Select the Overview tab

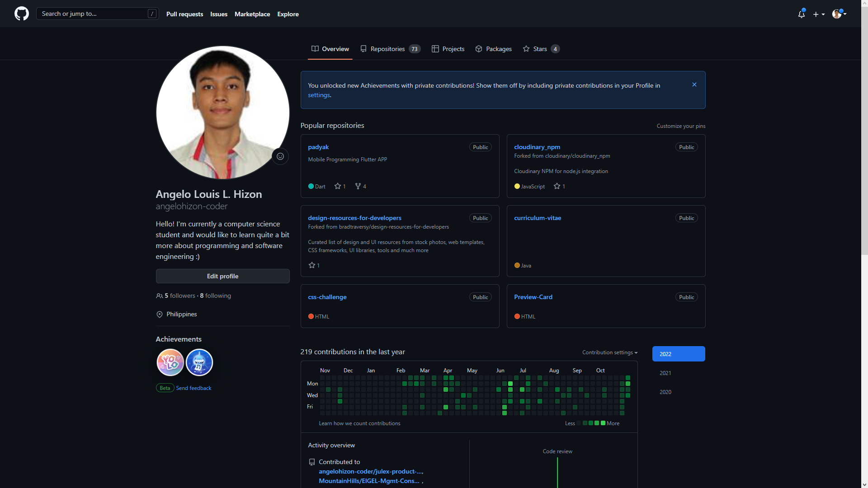(330, 49)
